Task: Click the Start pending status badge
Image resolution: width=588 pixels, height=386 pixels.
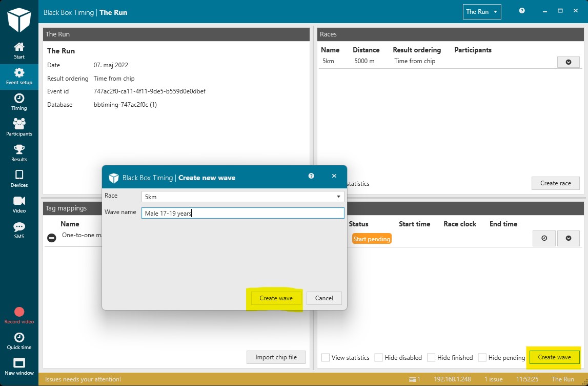Action: tap(372, 239)
